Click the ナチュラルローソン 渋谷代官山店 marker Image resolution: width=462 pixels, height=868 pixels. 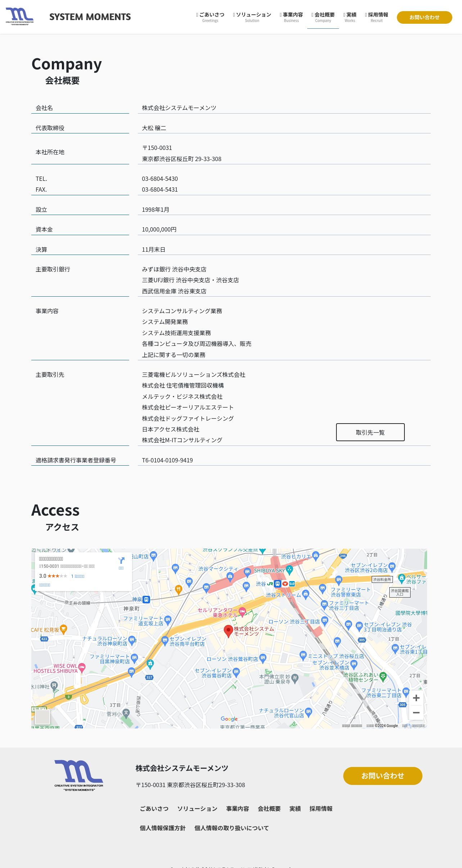(x=308, y=712)
